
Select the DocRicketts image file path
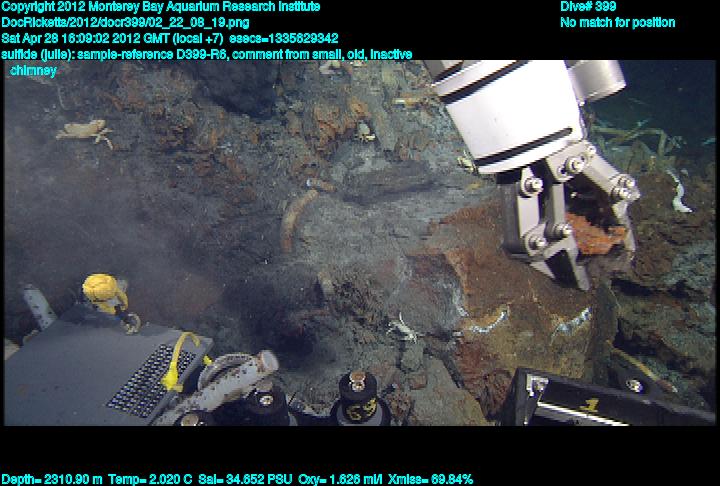coord(126,22)
